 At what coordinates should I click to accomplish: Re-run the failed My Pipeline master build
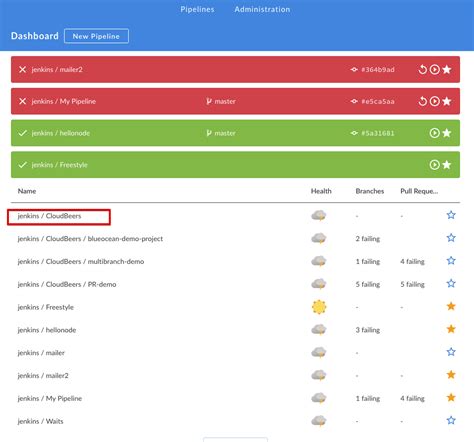pos(422,101)
